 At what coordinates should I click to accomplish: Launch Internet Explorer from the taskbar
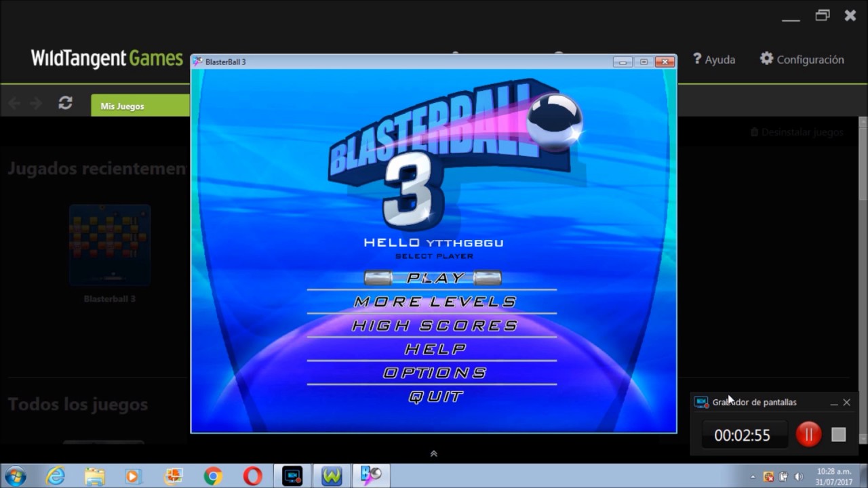point(55,476)
